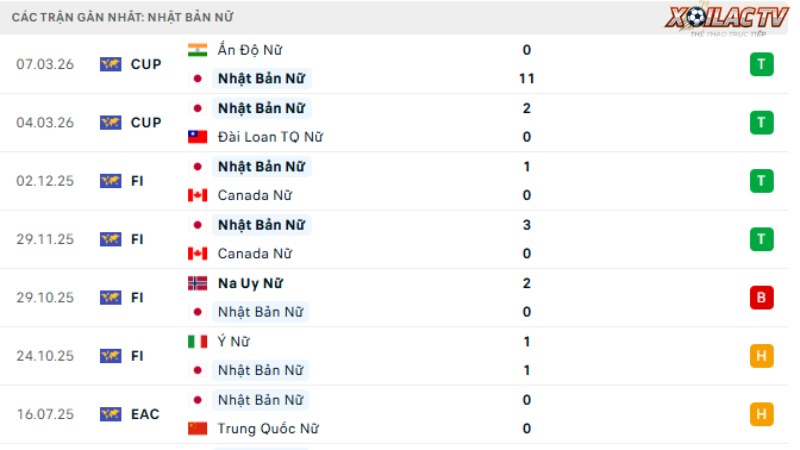Click the green T badge for 07.03.26

tap(761, 64)
